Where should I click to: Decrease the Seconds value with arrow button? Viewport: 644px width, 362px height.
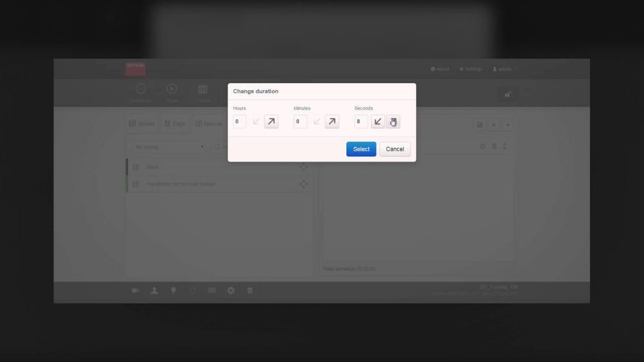(378, 121)
